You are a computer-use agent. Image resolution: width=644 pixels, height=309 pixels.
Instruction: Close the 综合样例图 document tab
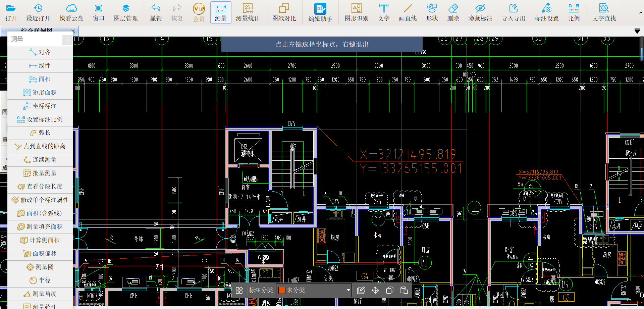click(73, 31)
